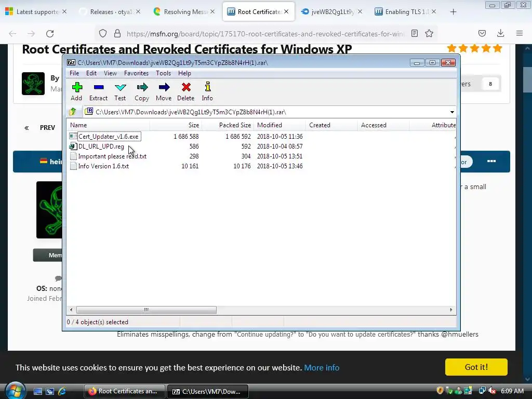Reload the current page
This screenshot has width=532, height=399.
pos(50,34)
